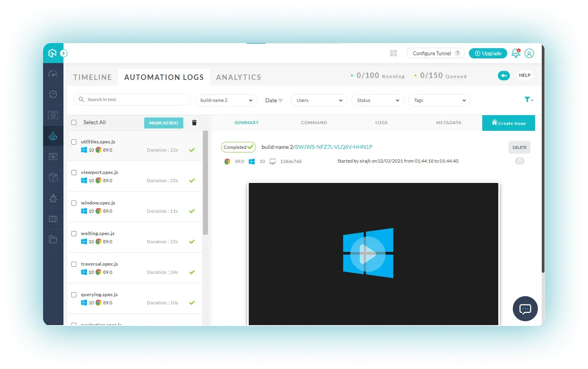Open the notifications bell icon
The image size is (588, 369).
click(516, 53)
